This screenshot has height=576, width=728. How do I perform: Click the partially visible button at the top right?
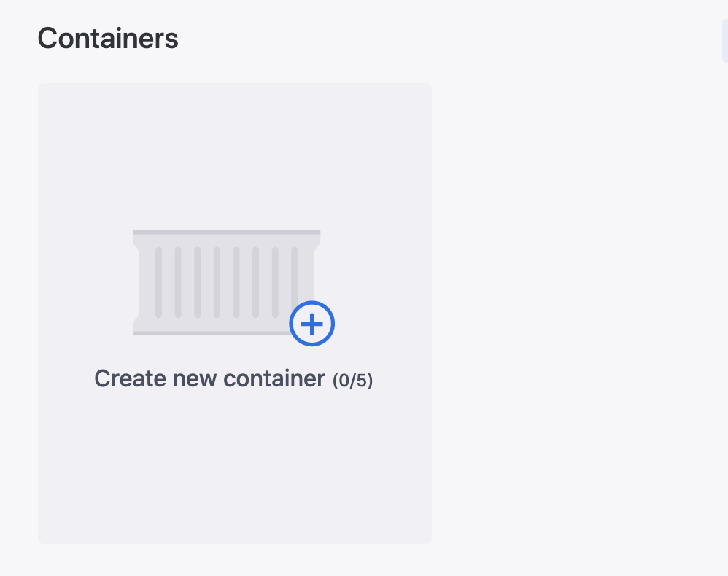(724, 41)
